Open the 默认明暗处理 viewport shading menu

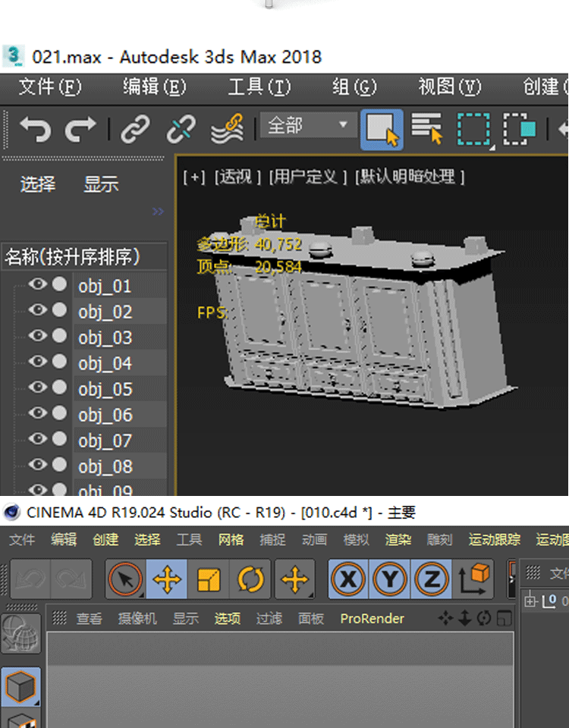coord(410,177)
